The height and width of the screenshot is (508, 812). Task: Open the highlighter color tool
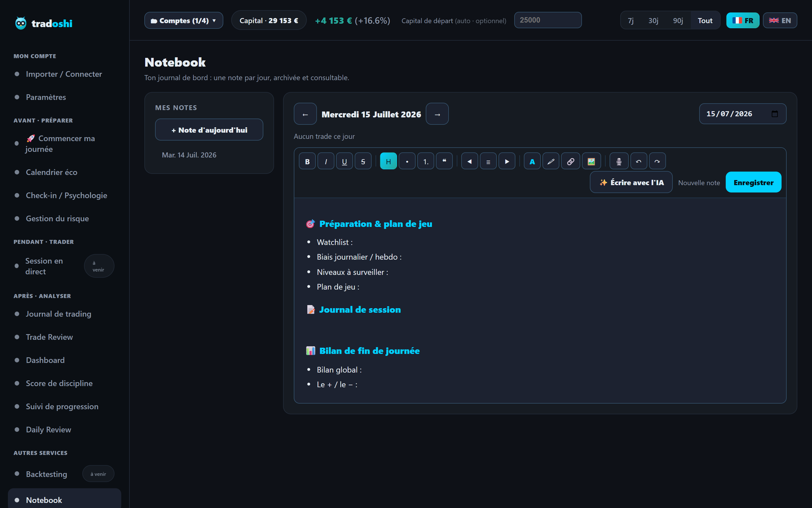coord(551,161)
